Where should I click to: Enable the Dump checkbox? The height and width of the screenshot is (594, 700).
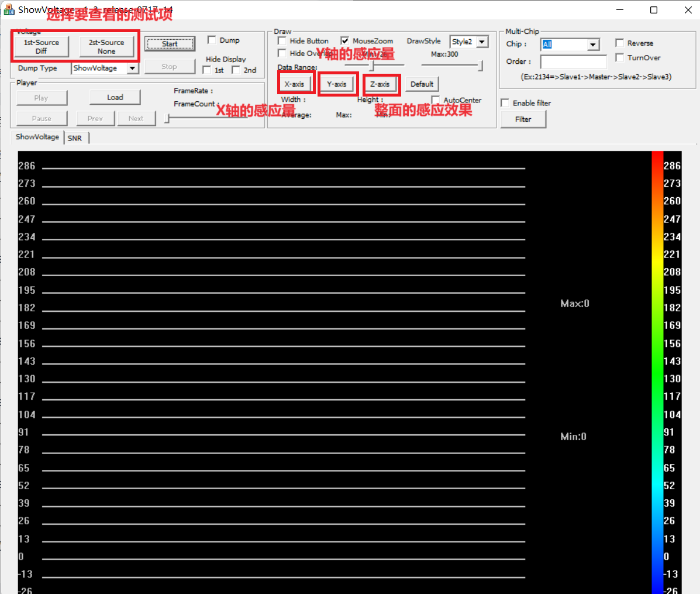212,40
